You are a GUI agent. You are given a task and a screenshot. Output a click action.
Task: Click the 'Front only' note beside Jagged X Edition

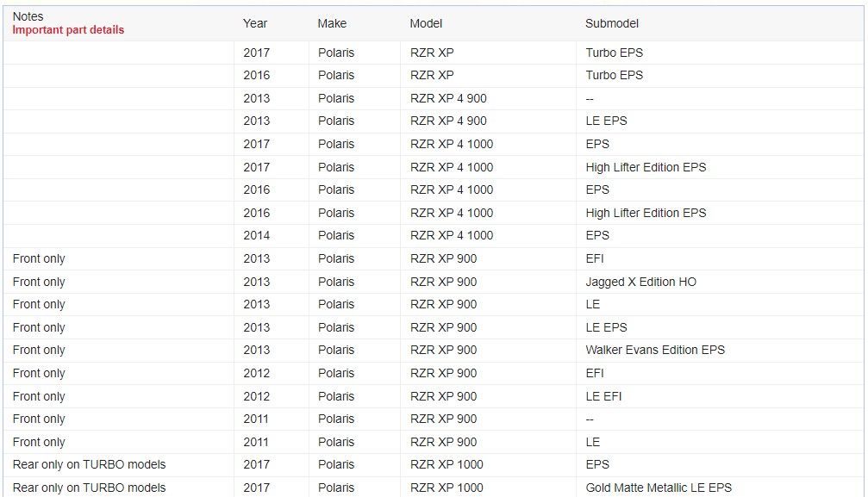tap(39, 282)
